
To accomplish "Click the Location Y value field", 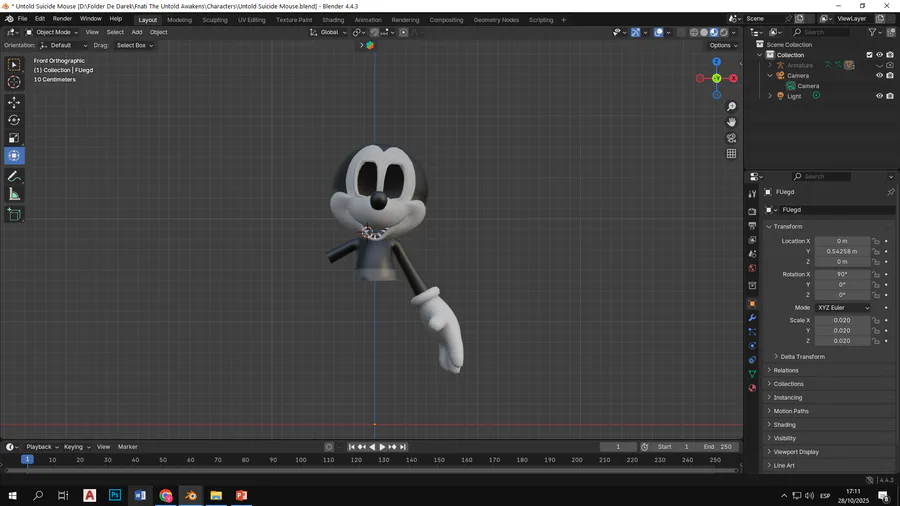I will pos(842,251).
